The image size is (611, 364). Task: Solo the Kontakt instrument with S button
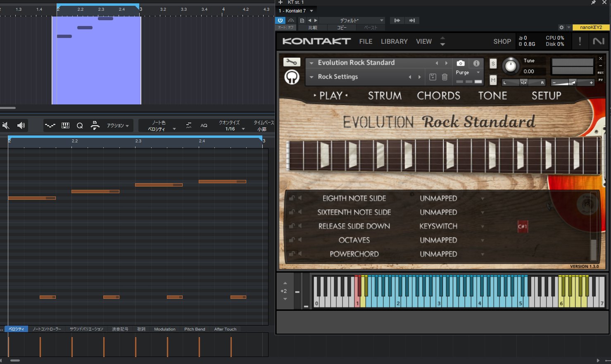coord(493,64)
